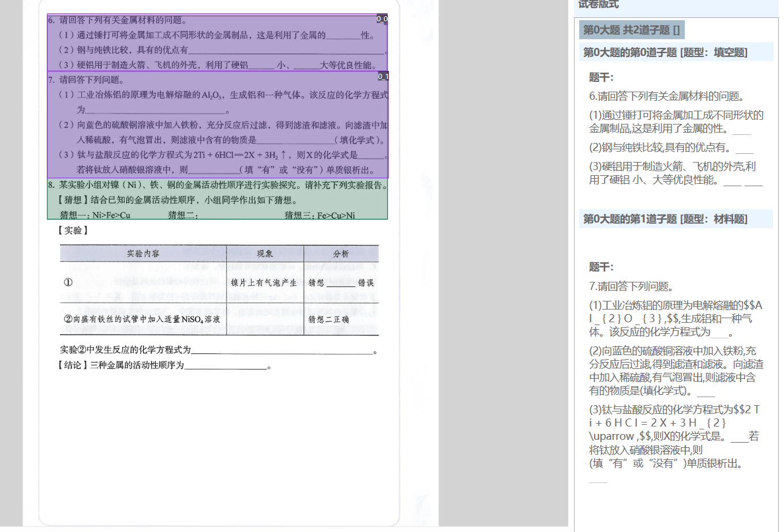Click table header "分析"
The height and width of the screenshot is (532, 784).
341,254
